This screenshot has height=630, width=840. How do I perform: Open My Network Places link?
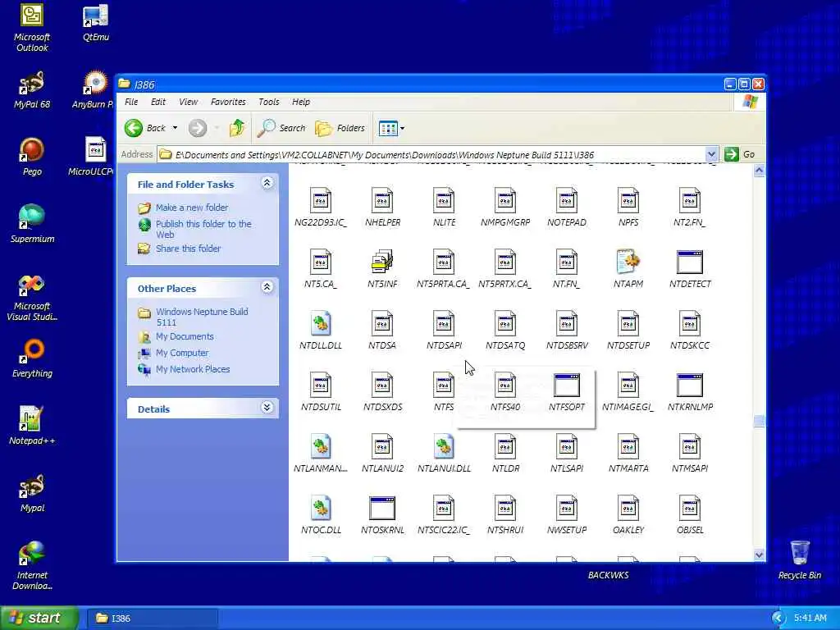192,369
